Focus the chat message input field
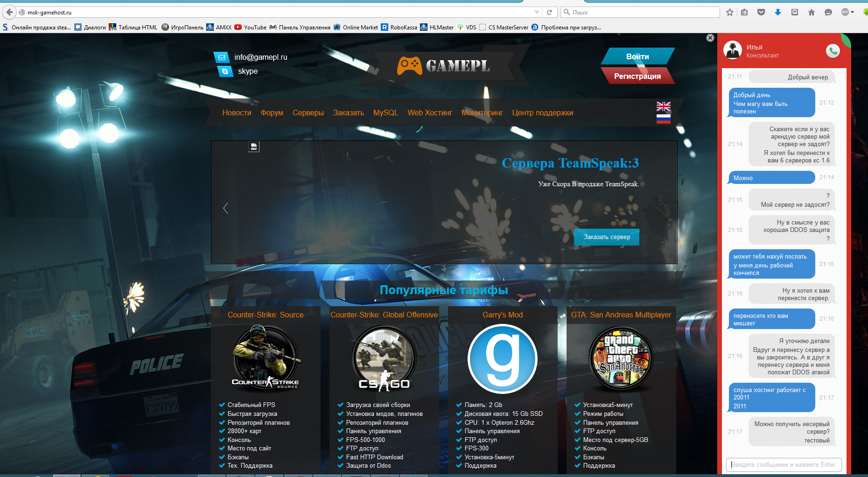868x477 pixels. click(784, 465)
